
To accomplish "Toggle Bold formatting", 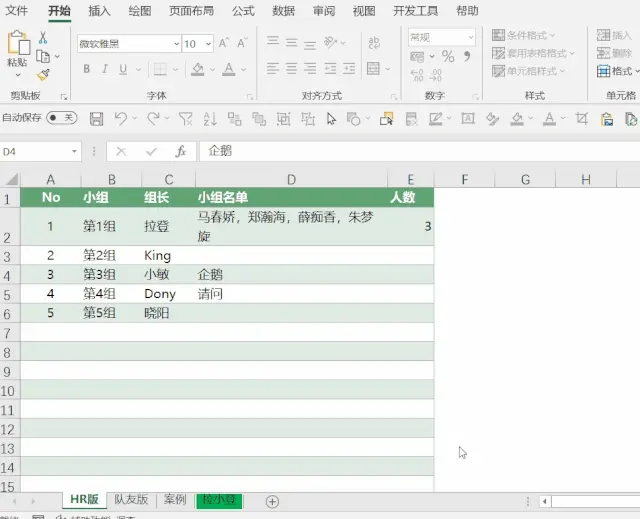I will pyautogui.click(x=87, y=69).
